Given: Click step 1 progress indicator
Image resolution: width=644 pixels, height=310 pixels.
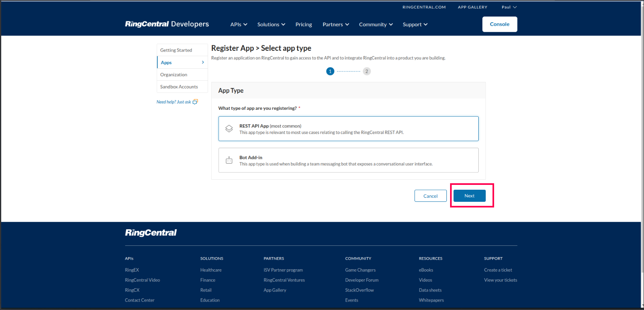Looking at the screenshot, I should click(330, 71).
